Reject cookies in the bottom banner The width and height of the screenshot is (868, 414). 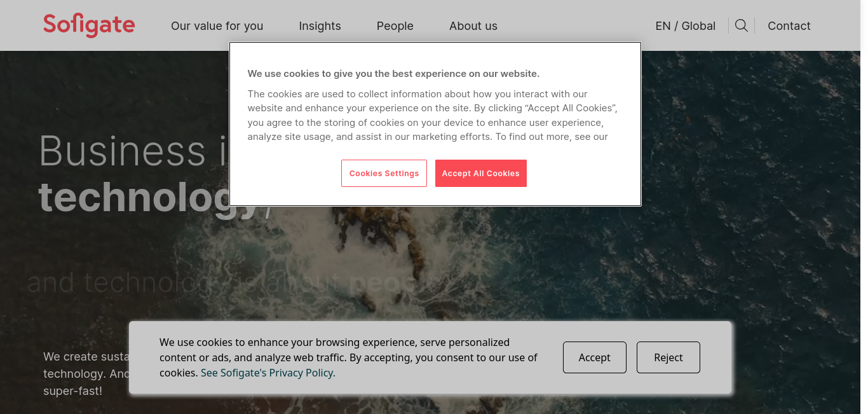pyautogui.click(x=668, y=357)
